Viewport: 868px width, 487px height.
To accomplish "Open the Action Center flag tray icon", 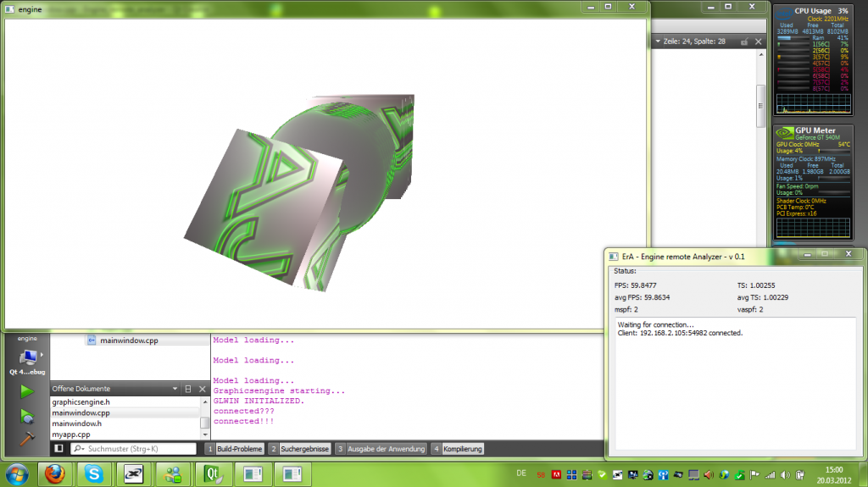I will coord(754,475).
